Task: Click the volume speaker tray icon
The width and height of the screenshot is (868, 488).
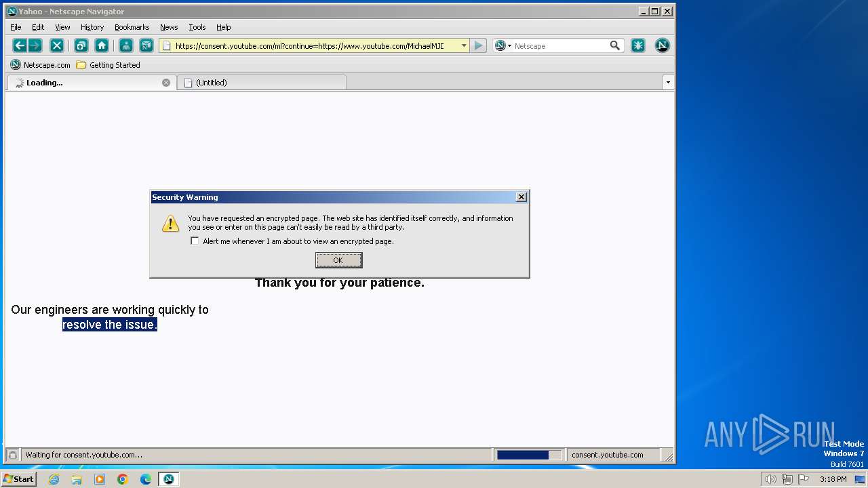Action: point(770,479)
